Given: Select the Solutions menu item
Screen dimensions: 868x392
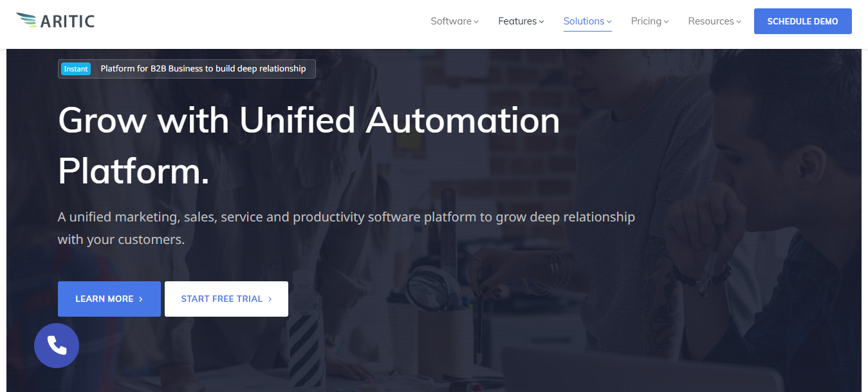Looking at the screenshot, I should pyautogui.click(x=584, y=21).
